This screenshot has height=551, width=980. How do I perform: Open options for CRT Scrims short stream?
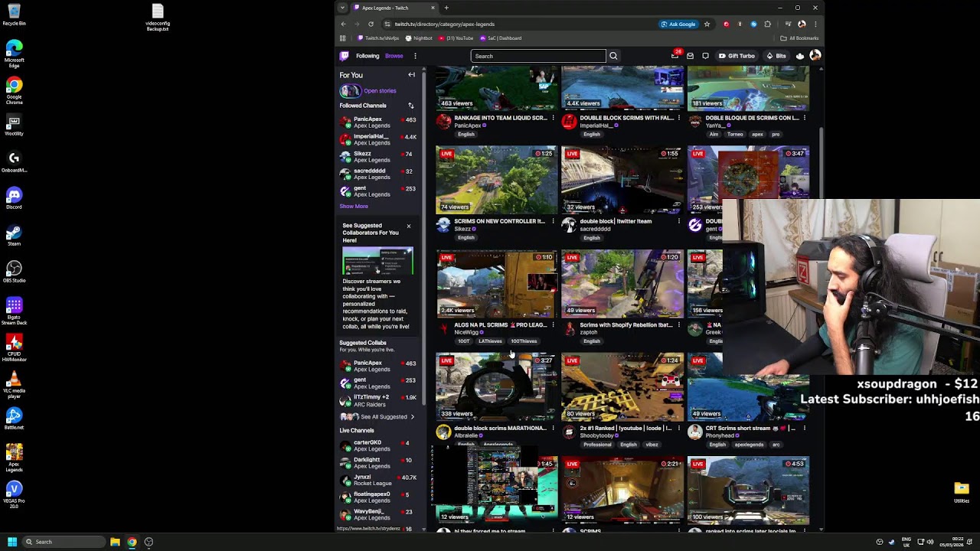point(804,429)
